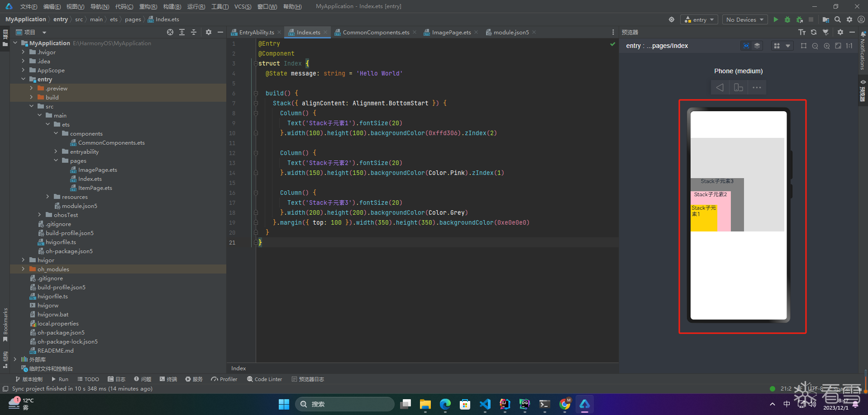The height and width of the screenshot is (415, 868).
Task: Click the Windows taskbar search box
Action: 344,404
